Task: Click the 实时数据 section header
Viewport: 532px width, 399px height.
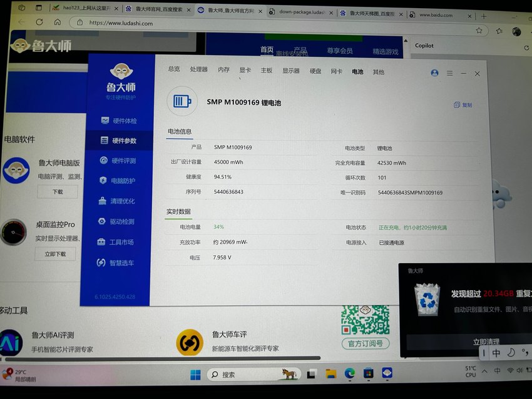Action: click(178, 211)
